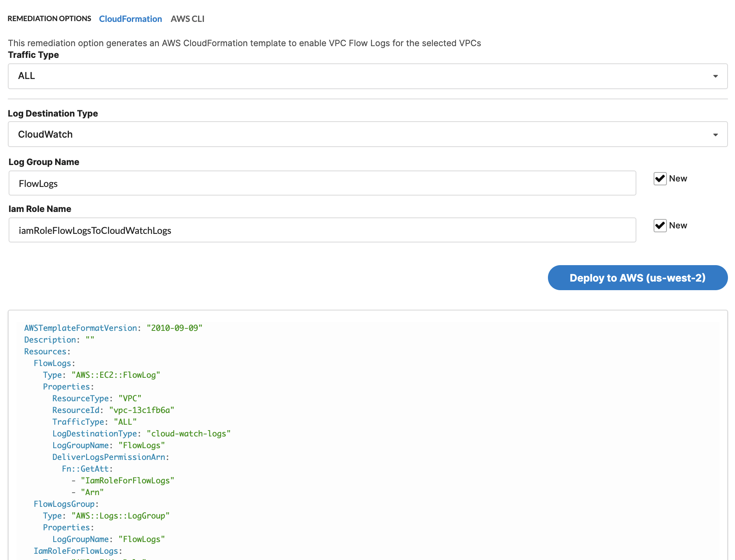Click the TrafficType "ALL" line in template
The image size is (735, 560).
[95, 422]
